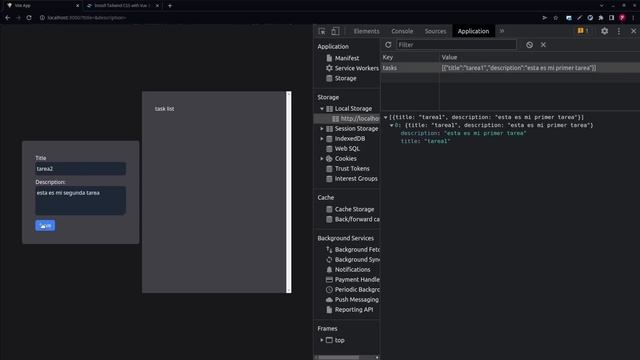Open site information icon in address bar
This screenshot has width=640, height=360.
coord(42,18)
